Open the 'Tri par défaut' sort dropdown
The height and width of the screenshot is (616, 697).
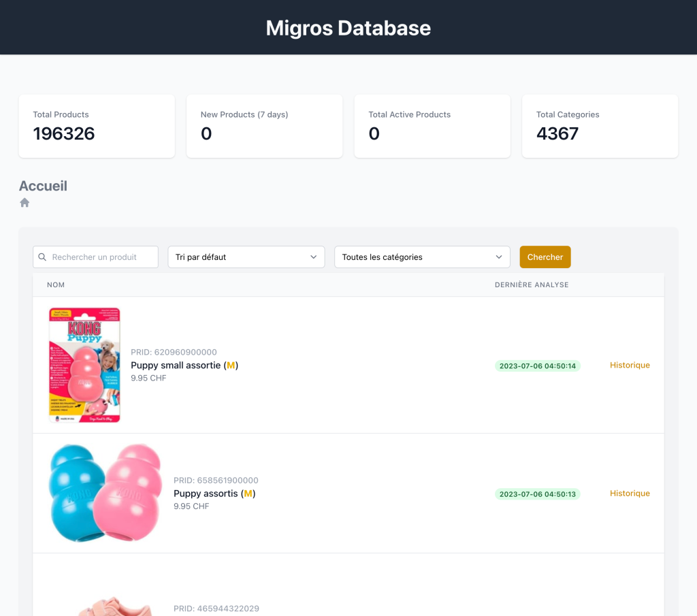246,257
